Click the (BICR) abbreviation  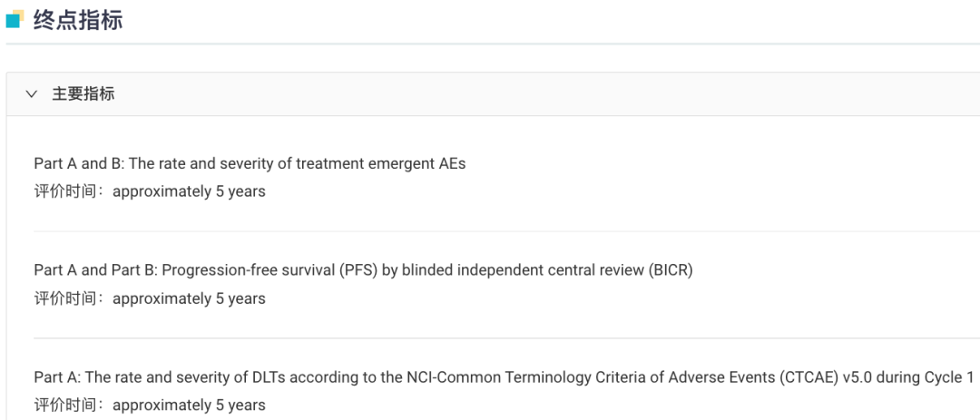(x=671, y=270)
